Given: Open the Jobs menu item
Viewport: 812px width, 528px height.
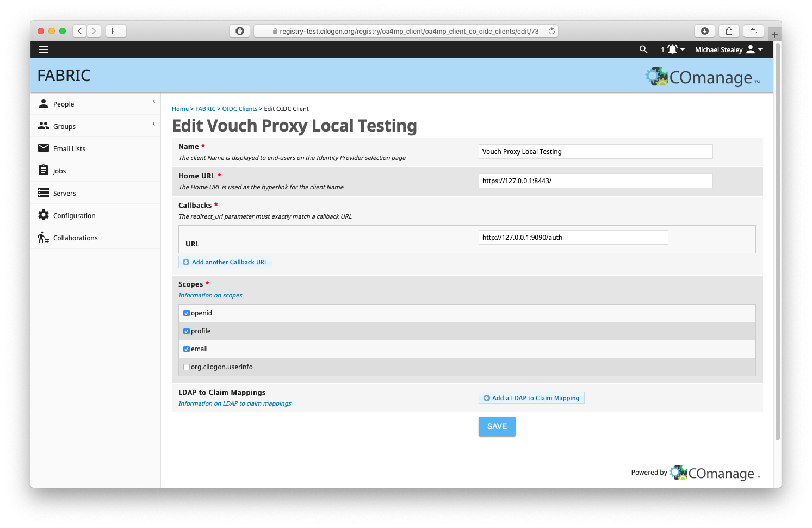Looking at the screenshot, I should tap(96, 171).
